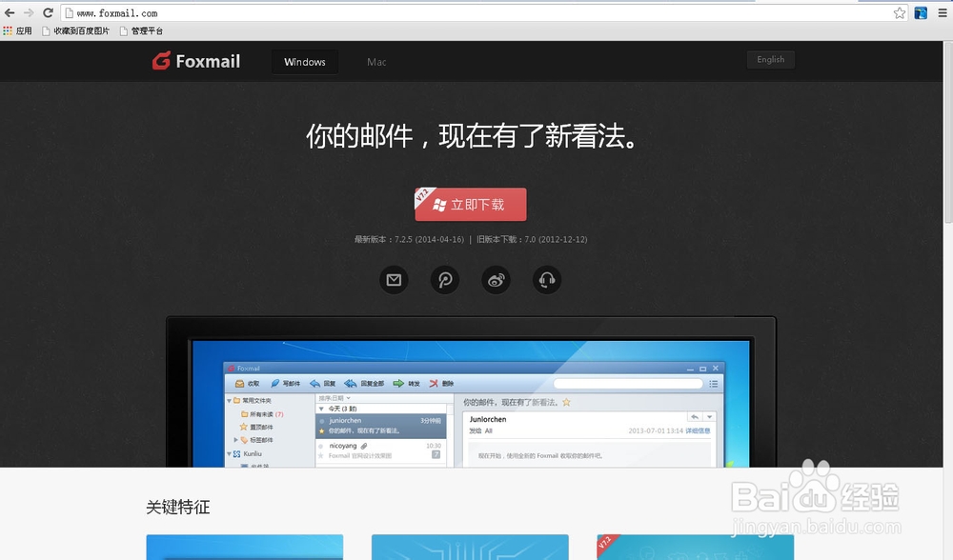
Task: Reload the page with the refresh icon
Action: [48, 12]
